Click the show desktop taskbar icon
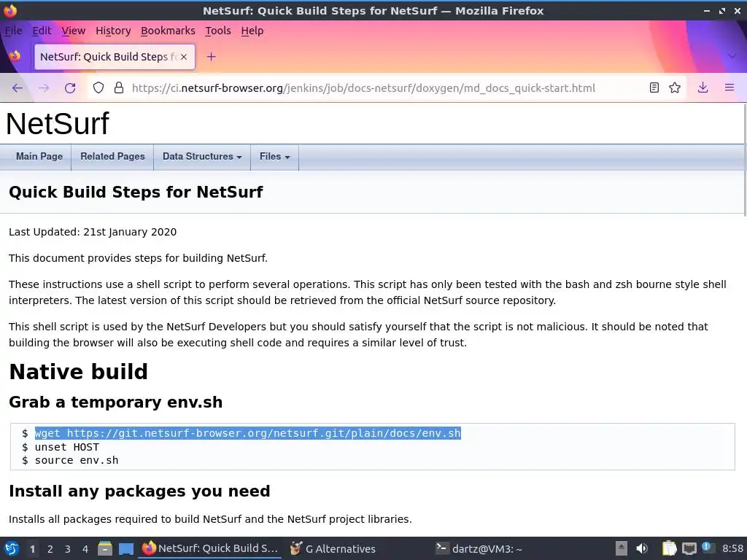 (125, 548)
